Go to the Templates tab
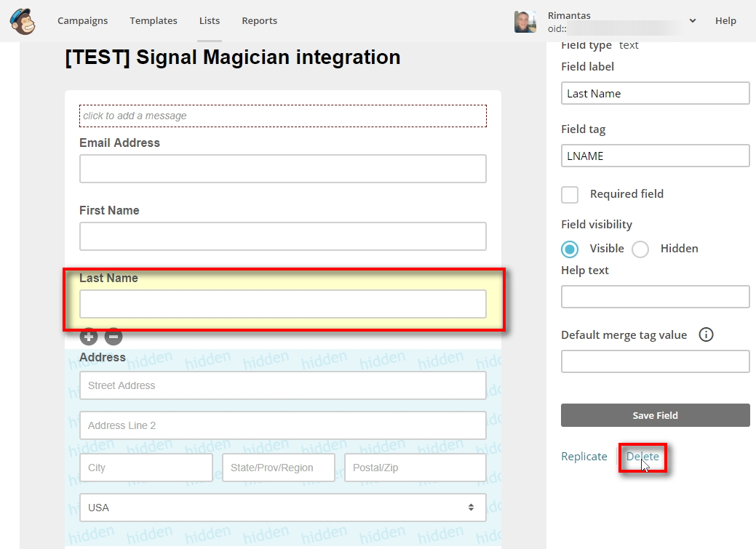The width and height of the screenshot is (756, 549). 154,21
